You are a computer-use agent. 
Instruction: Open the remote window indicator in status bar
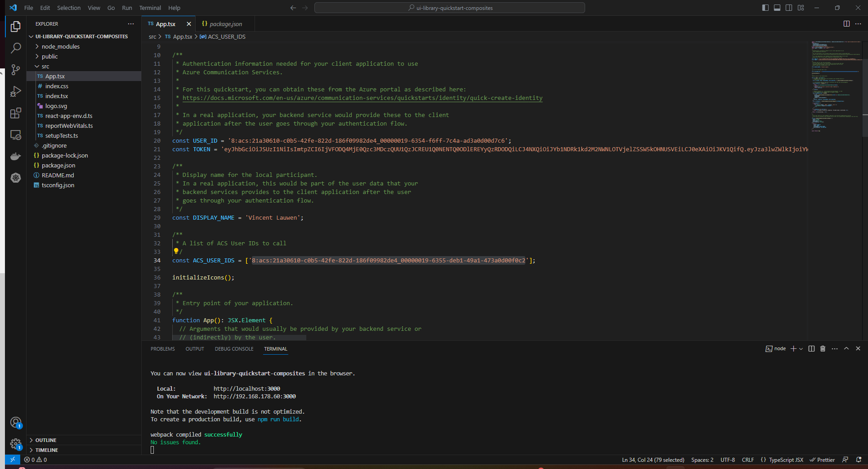13,460
